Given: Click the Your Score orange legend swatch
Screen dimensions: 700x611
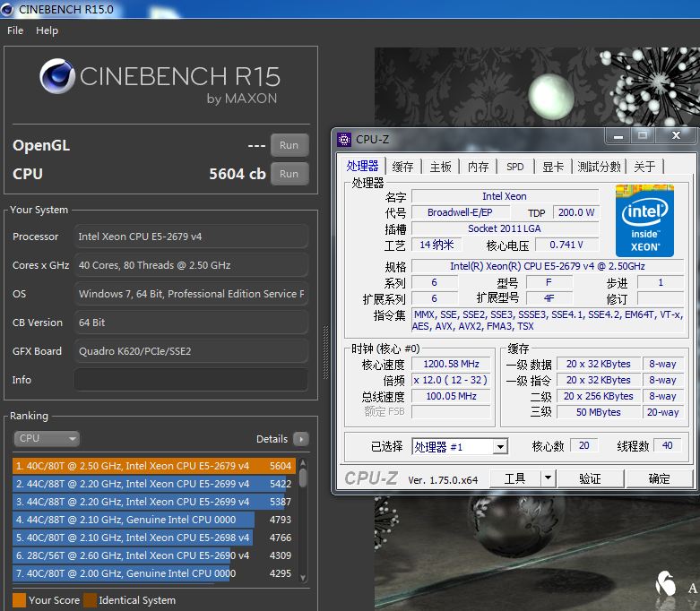Looking at the screenshot, I should click(x=19, y=600).
